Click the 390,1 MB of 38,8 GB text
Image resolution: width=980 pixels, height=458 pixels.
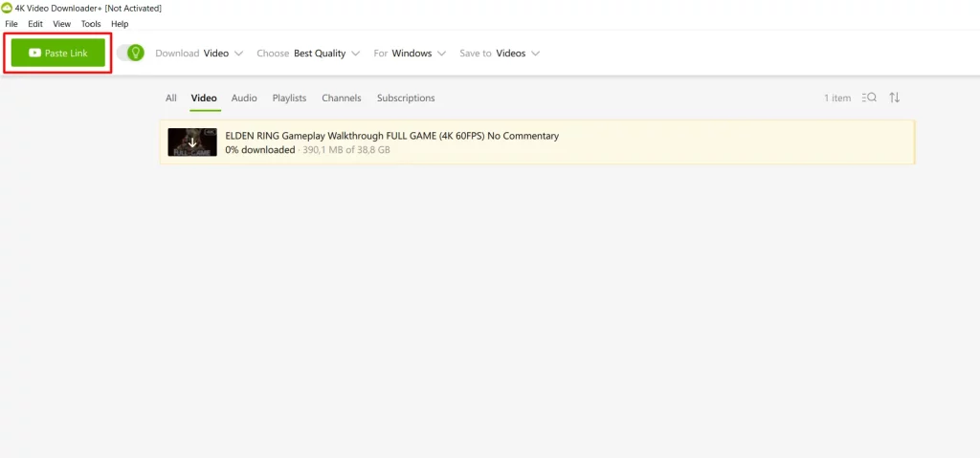click(x=346, y=150)
